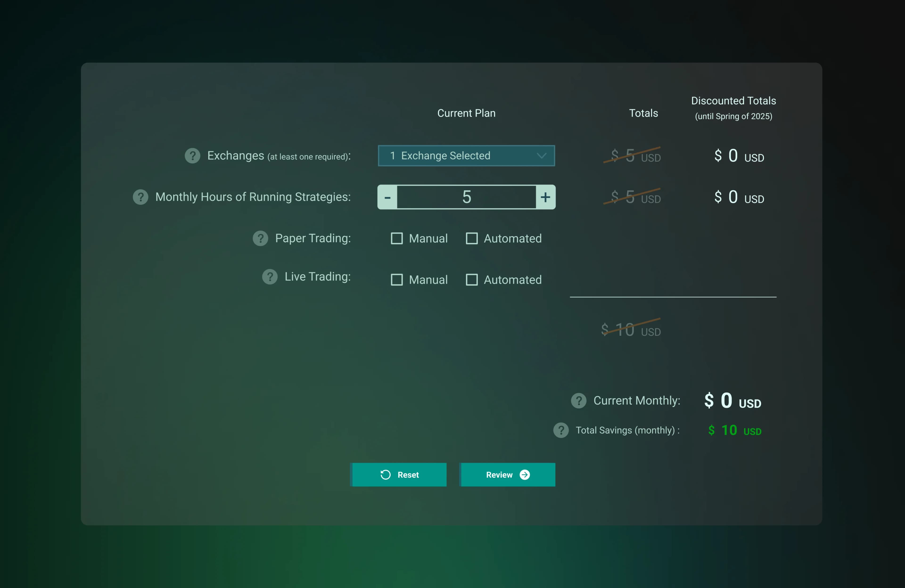The width and height of the screenshot is (905, 588).
Task: Click help icon next to Monthly Hours
Action: tap(140, 197)
